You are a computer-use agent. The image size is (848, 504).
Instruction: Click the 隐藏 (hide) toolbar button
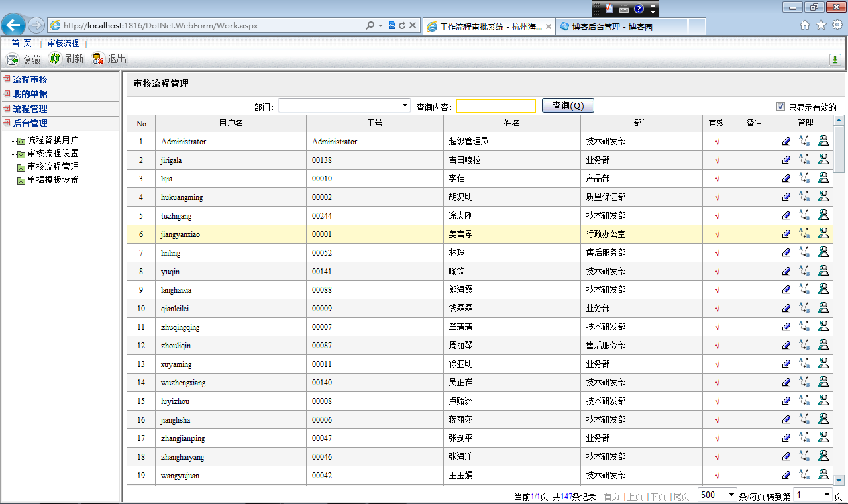pyautogui.click(x=24, y=59)
